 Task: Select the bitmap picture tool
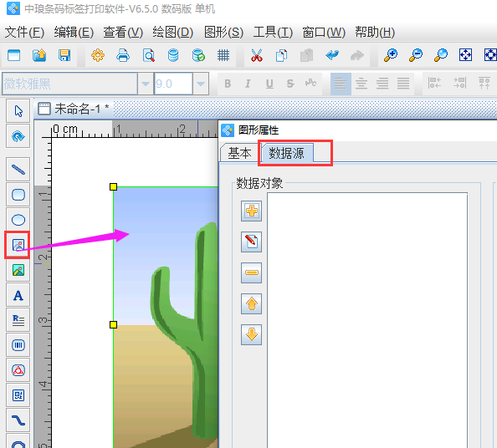(18, 270)
